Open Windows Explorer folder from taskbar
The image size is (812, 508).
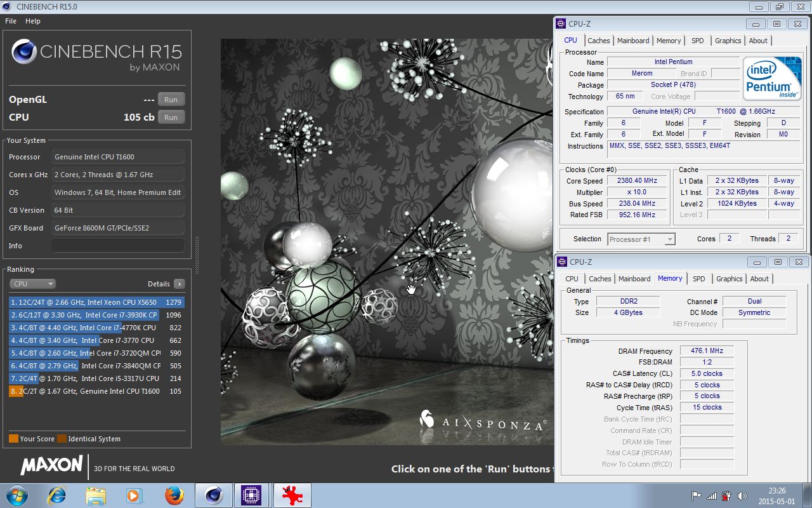coord(95,495)
